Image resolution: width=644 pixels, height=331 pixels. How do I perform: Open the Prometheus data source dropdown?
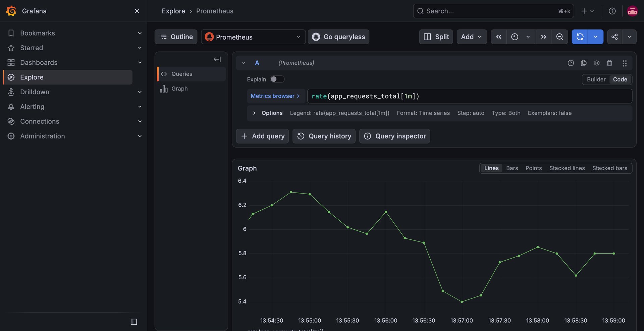point(253,37)
